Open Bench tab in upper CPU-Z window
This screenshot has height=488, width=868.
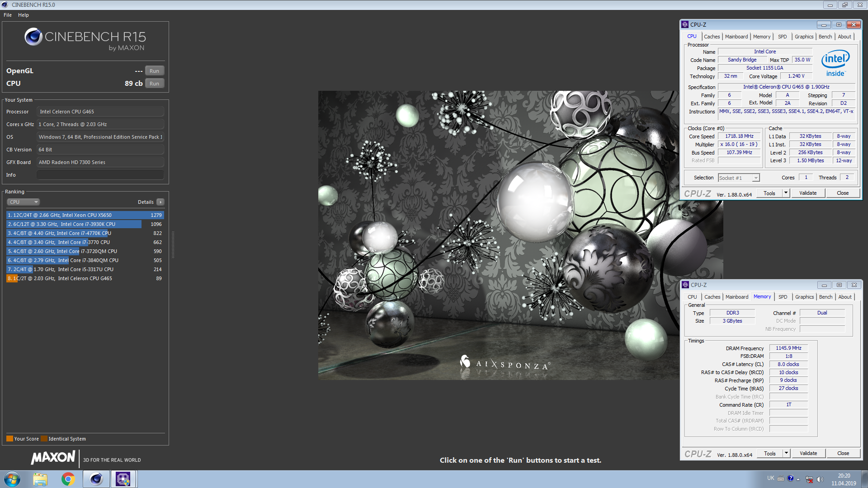click(825, 37)
